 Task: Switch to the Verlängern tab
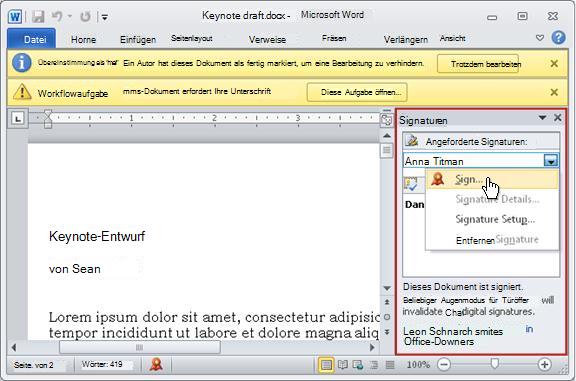coord(406,39)
